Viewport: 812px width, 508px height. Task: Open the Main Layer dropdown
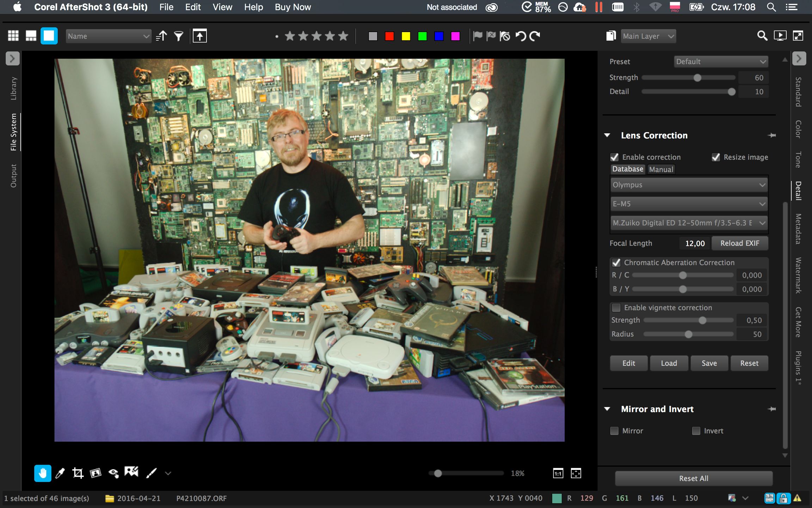click(x=648, y=36)
